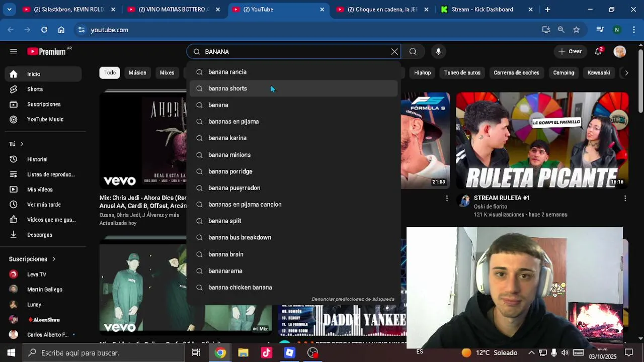Choose suggestion banana rancia
Viewport: 644px width, 362px height.
[293, 72]
